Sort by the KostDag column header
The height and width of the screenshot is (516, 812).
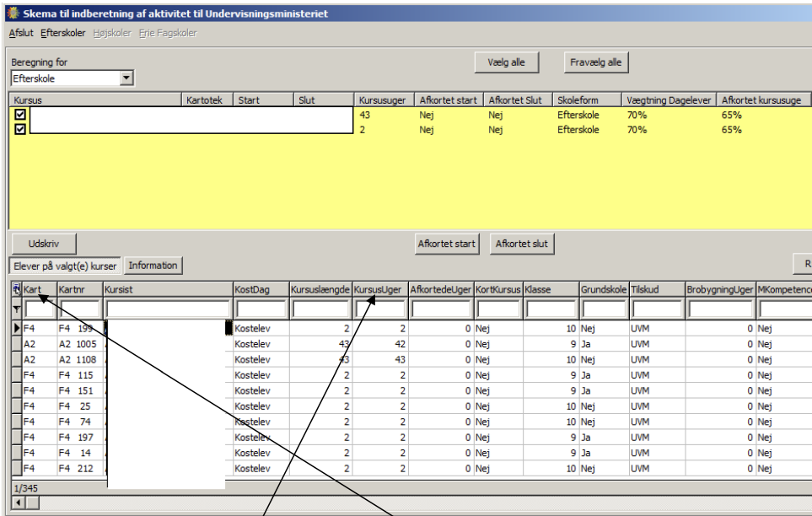click(261, 289)
